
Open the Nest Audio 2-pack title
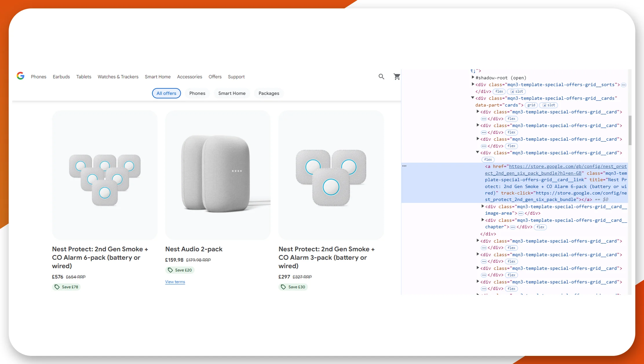click(194, 249)
